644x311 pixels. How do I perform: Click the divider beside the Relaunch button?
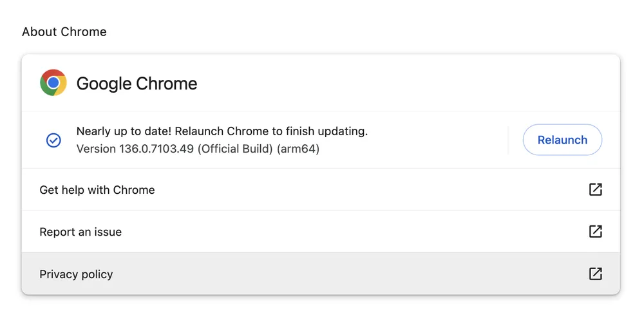click(x=508, y=140)
